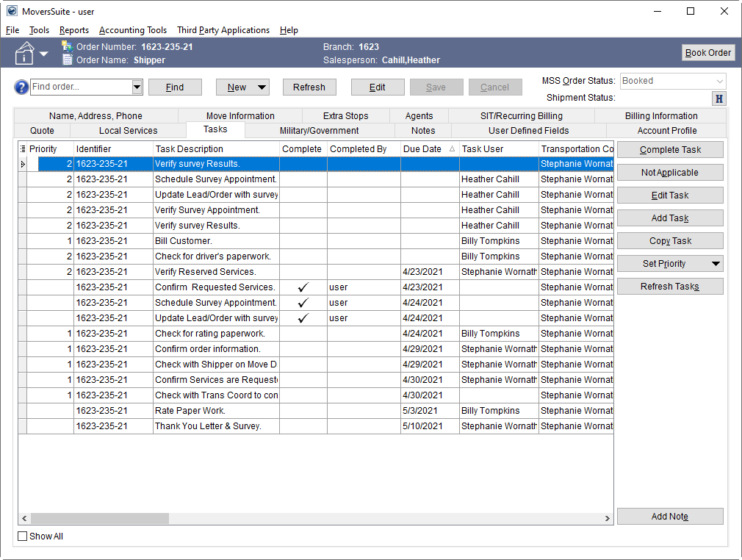
Task: Click the MoversSuite app icon in title bar
Action: tap(12, 11)
